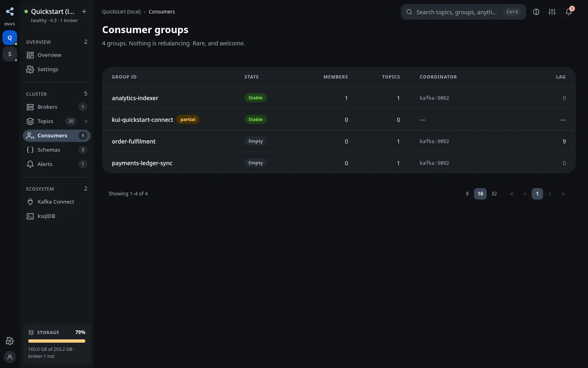Go to next page of results
588x368 pixels.
[550, 194]
